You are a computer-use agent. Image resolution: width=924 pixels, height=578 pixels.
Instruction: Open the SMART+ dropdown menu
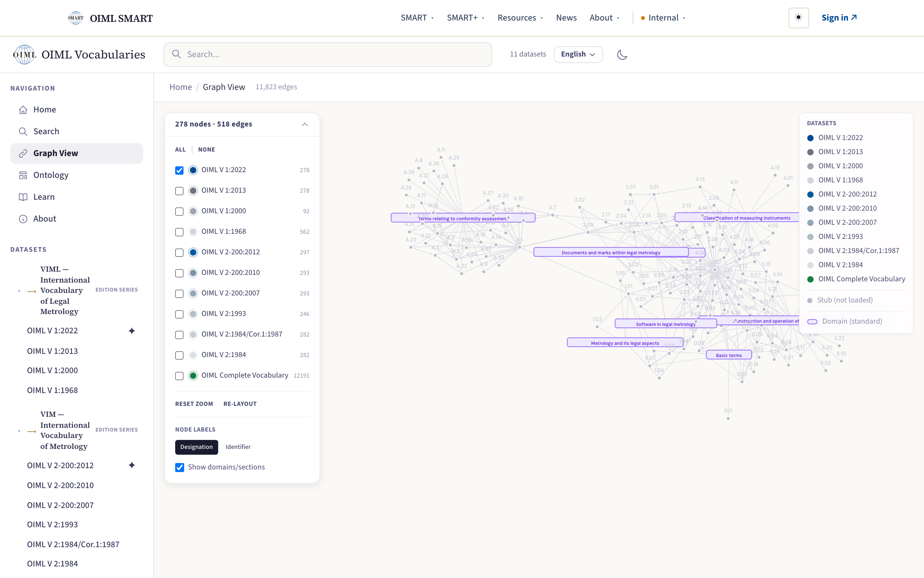pos(466,18)
